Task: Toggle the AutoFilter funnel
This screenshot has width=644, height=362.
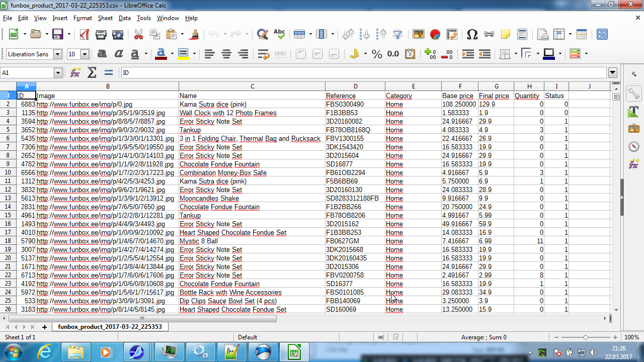Action: (398, 34)
